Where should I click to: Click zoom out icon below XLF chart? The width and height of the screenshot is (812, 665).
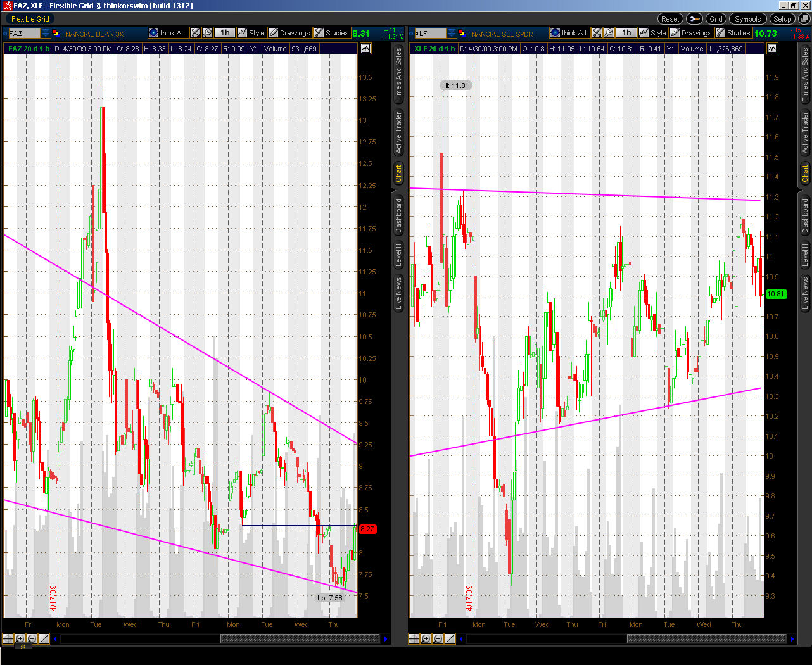coord(438,638)
